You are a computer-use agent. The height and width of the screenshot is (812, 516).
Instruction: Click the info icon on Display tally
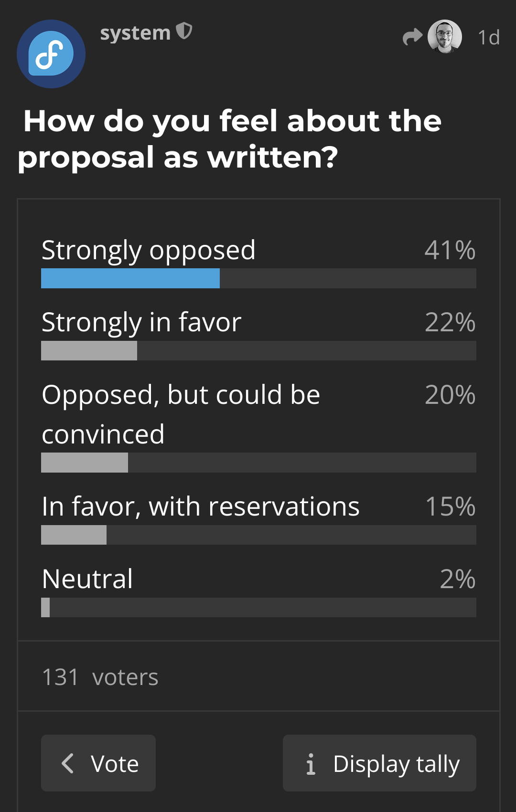click(311, 764)
